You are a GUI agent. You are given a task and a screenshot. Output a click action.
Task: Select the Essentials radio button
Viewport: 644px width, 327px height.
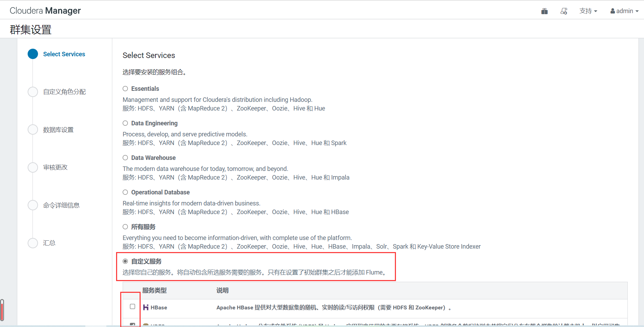[x=125, y=89]
